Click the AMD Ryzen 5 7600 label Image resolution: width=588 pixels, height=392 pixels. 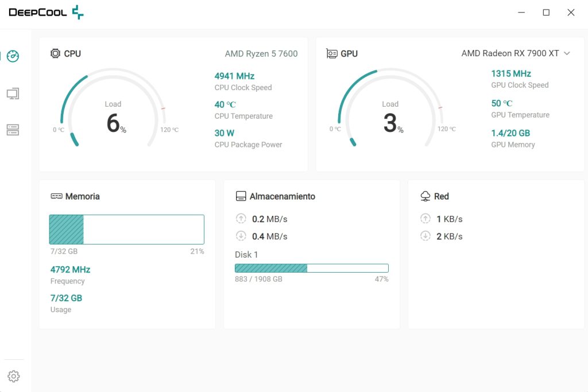click(x=261, y=53)
